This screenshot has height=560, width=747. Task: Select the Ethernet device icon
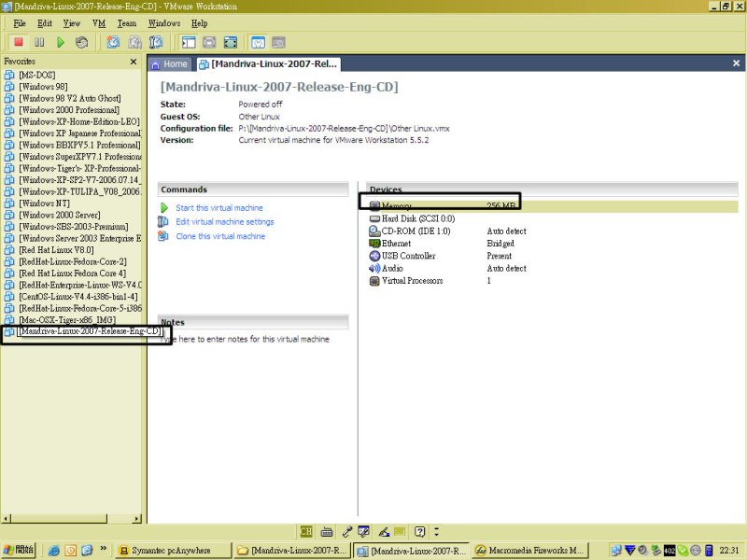(x=374, y=244)
